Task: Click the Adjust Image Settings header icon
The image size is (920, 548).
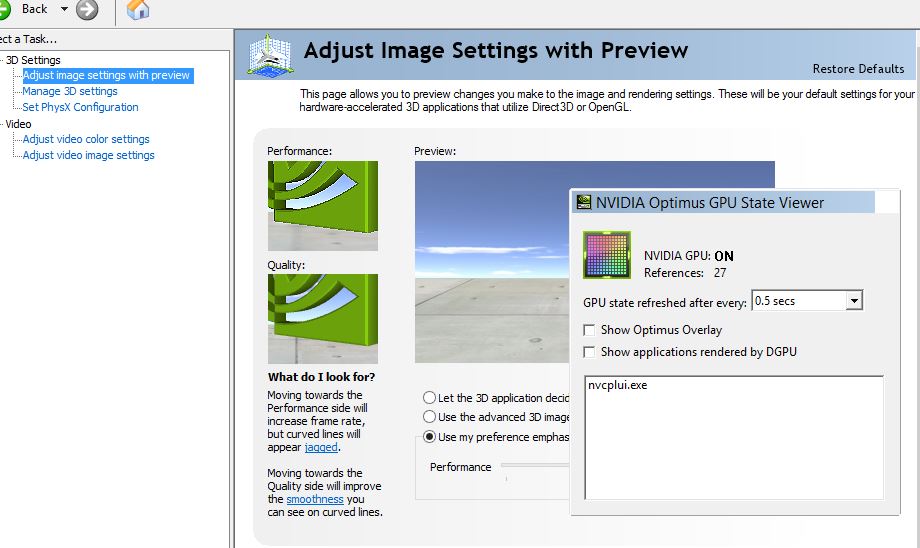Action: (270, 55)
